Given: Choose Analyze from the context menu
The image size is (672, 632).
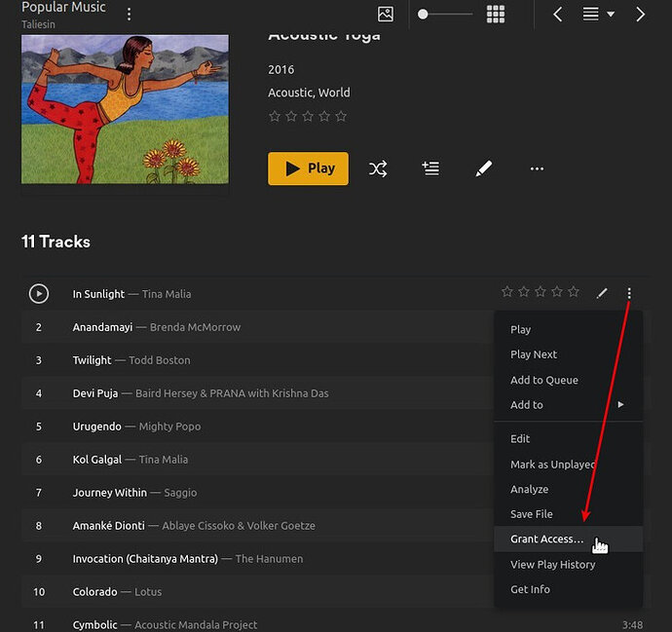Looking at the screenshot, I should coord(569,489).
